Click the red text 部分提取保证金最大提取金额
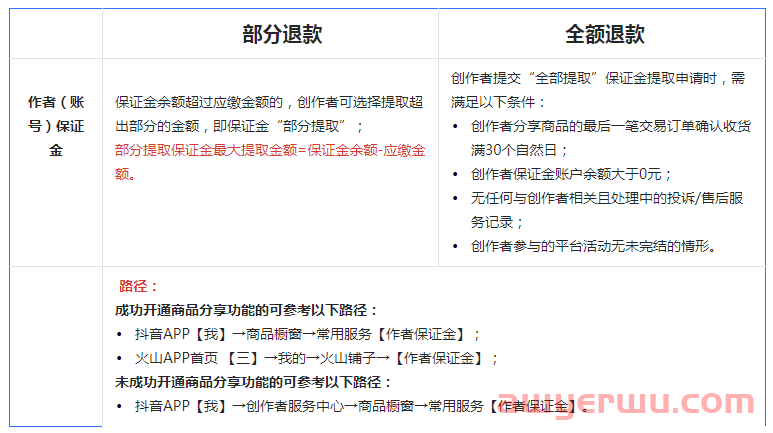Screen dimensions: 773x433 coord(270,162)
